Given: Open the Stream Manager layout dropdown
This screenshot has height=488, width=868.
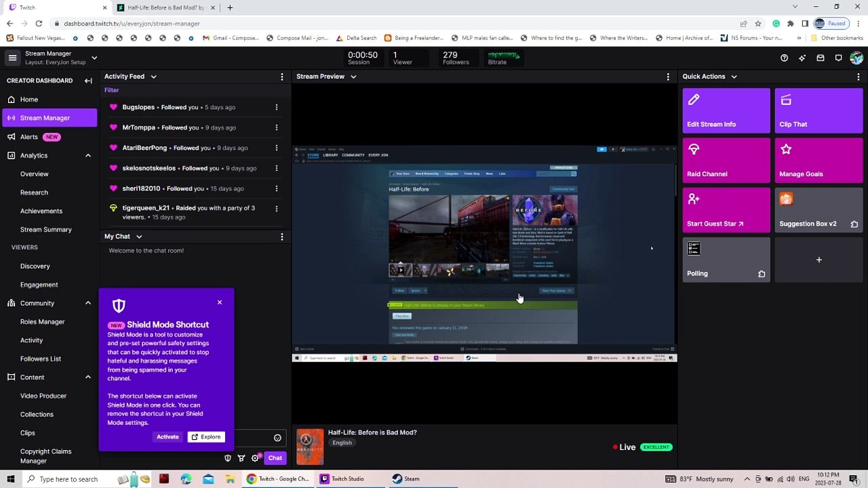Looking at the screenshot, I should 94,58.
